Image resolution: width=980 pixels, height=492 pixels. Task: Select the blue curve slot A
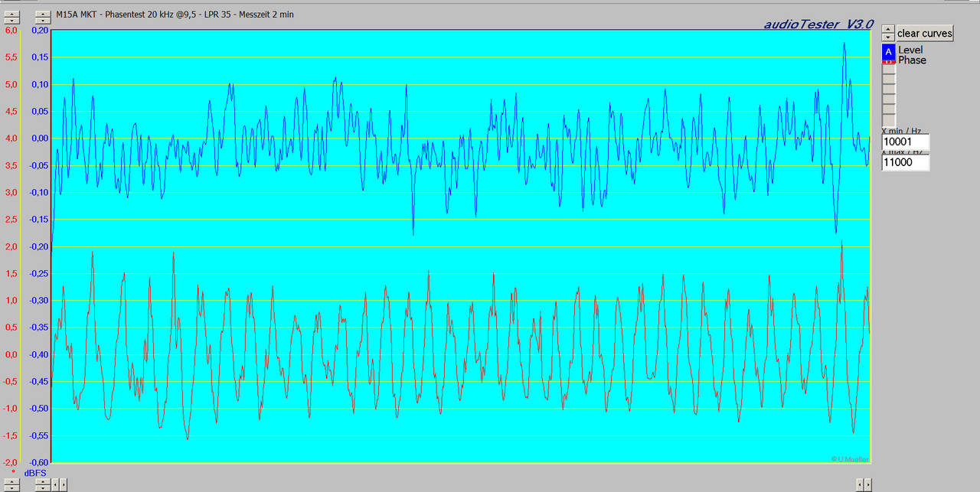tap(888, 52)
